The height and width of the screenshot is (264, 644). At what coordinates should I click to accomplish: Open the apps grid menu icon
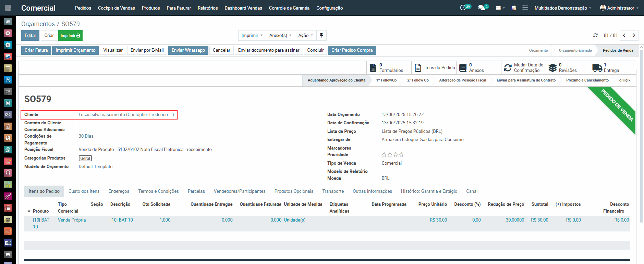point(8,8)
